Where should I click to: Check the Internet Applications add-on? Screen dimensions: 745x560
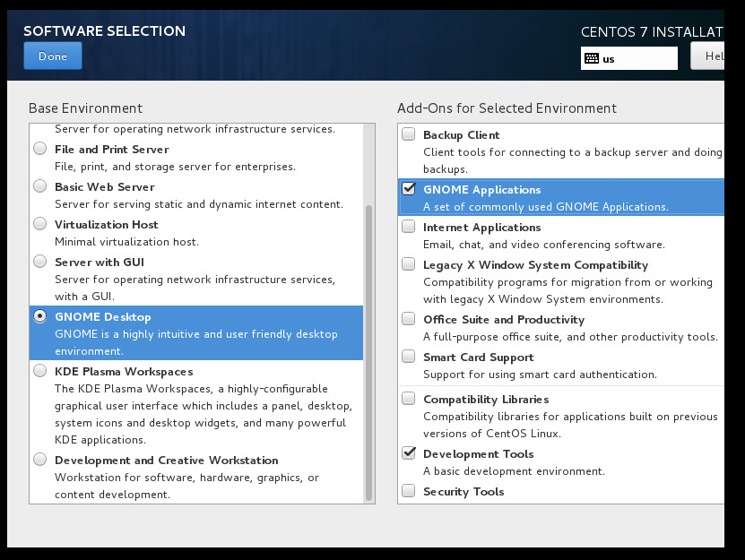click(x=409, y=227)
